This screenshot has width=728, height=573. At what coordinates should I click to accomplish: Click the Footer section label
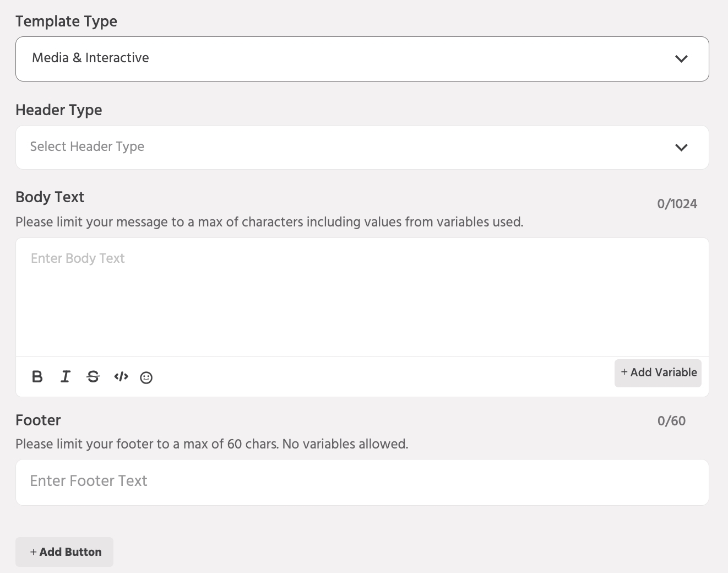[x=38, y=420]
